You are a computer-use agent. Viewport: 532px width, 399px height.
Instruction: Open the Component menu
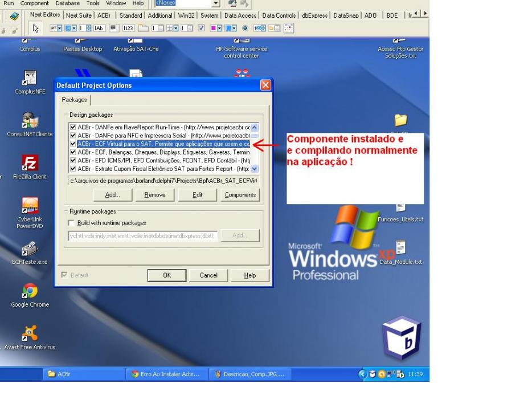coord(35,3)
